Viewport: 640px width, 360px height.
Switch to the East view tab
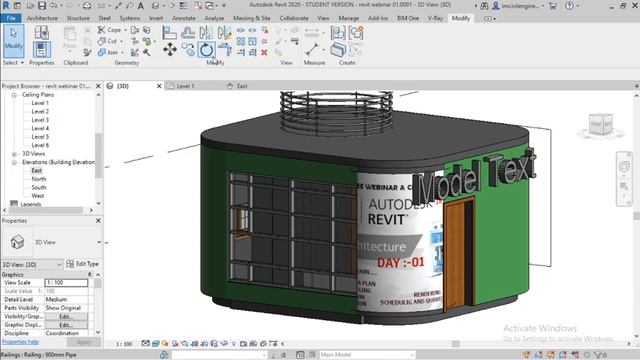(242, 86)
